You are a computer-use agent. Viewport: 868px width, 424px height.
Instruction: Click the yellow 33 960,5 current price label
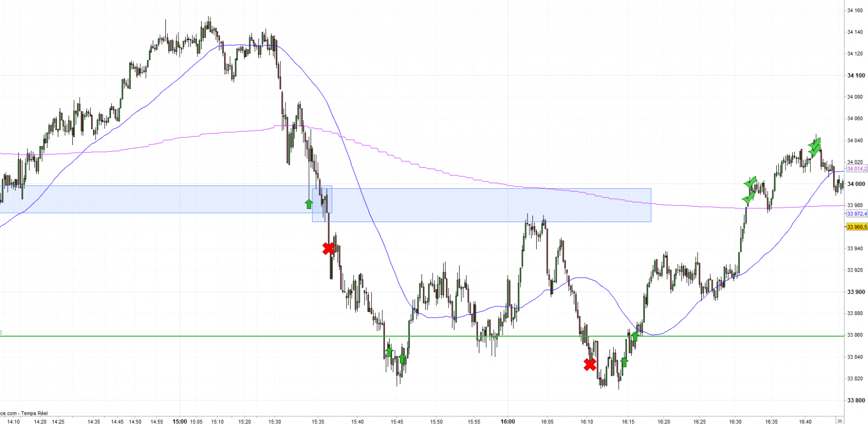click(x=856, y=227)
